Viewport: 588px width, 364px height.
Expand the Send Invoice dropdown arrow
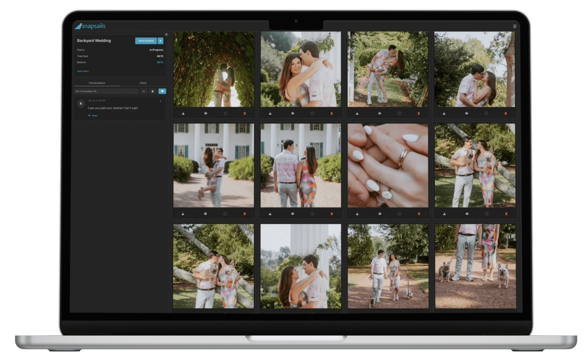160,41
